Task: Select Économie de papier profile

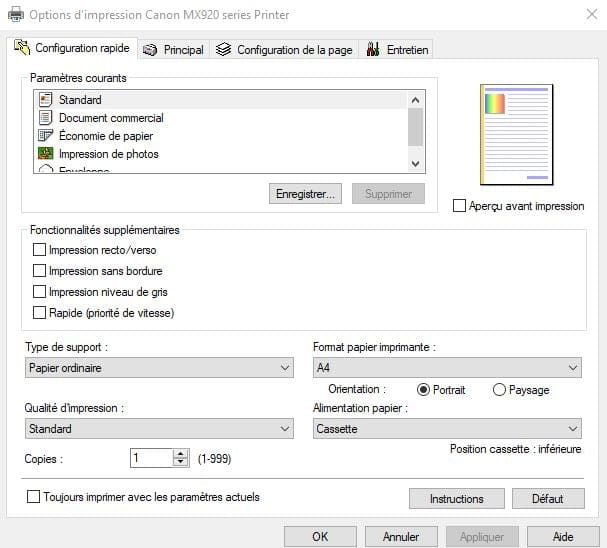Action: click(x=221, y=136)
